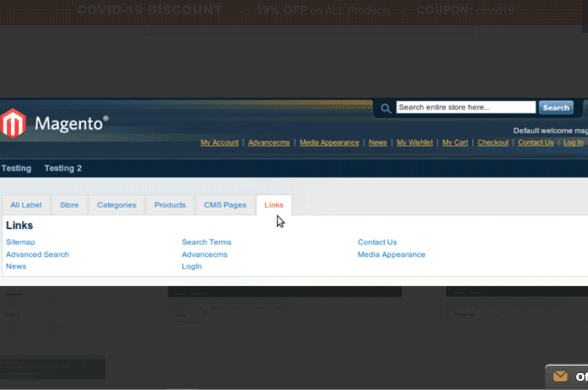Click the envelope icon at bottom right

[560, 376]
